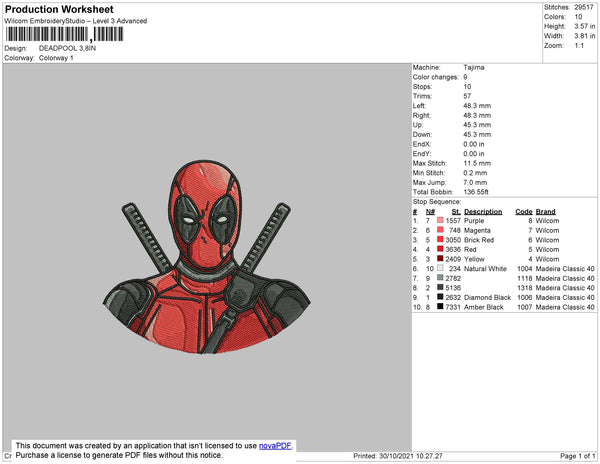Select the Diamond Black 2632 swatch
This screenshot has width=600, height=464.
[x=440, y=297]
